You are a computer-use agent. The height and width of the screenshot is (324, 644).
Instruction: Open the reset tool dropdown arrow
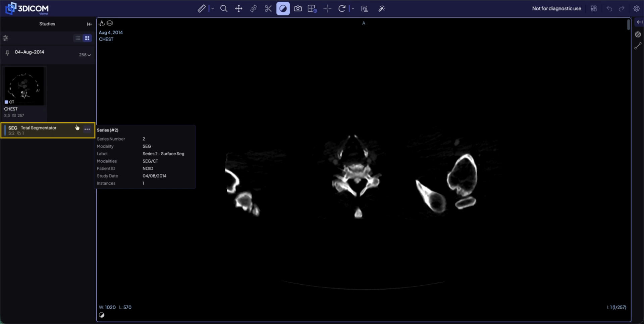(353, 9)
